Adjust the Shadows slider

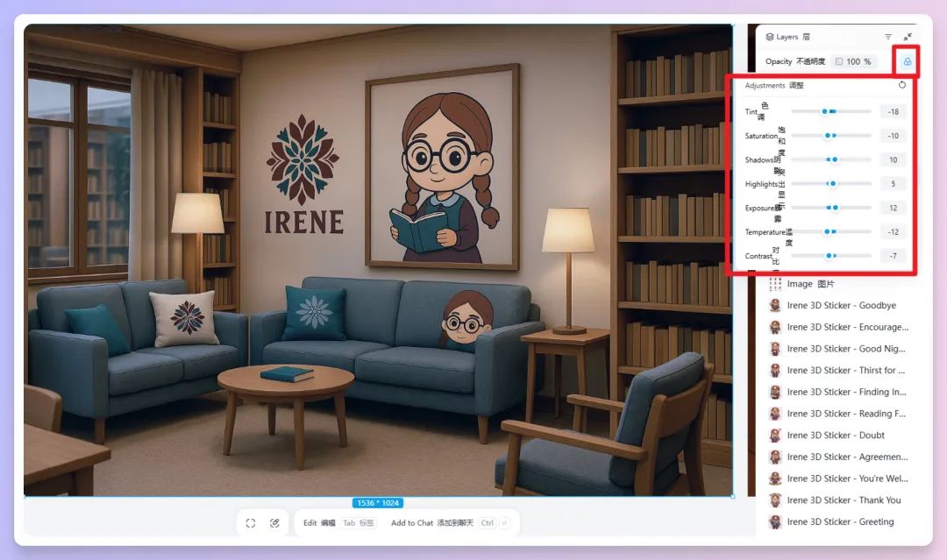[831, 159]
